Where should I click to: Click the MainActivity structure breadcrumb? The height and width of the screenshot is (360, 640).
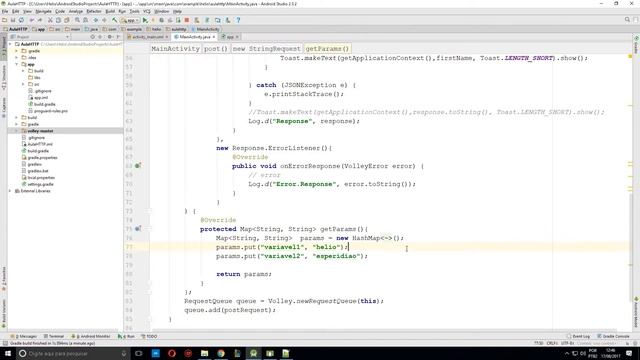(x=175, y=49)
